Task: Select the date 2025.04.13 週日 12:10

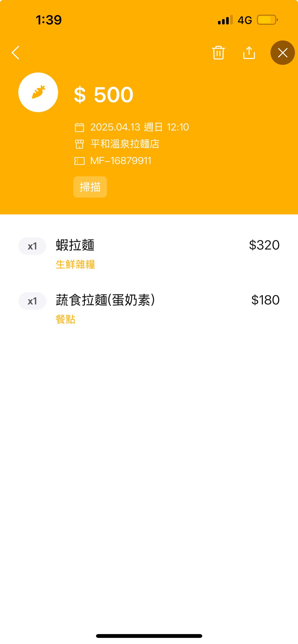Action: (140, 127)
